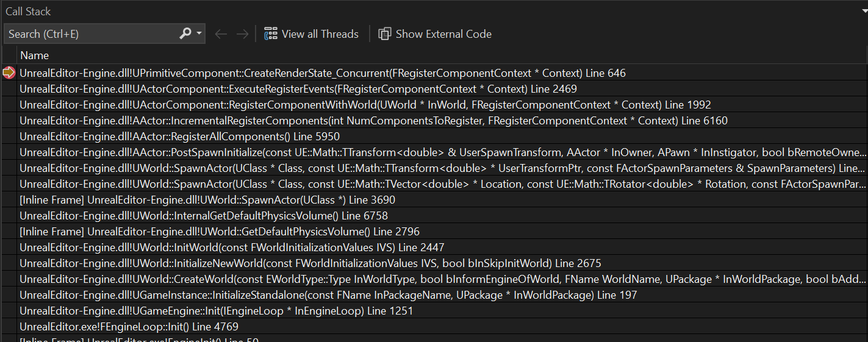
Task: Select the UGameEngine::Init Line 1251 frame
Action: point(216,311)
